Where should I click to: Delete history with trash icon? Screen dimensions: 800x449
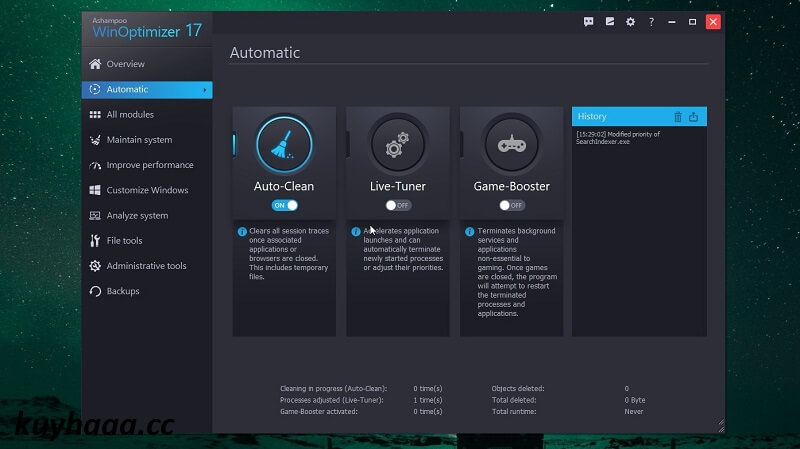click(x=678, y=116)
